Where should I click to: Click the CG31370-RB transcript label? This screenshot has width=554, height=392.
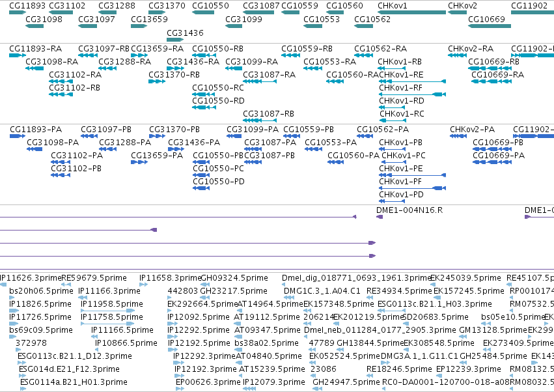(x=174, y=75)
